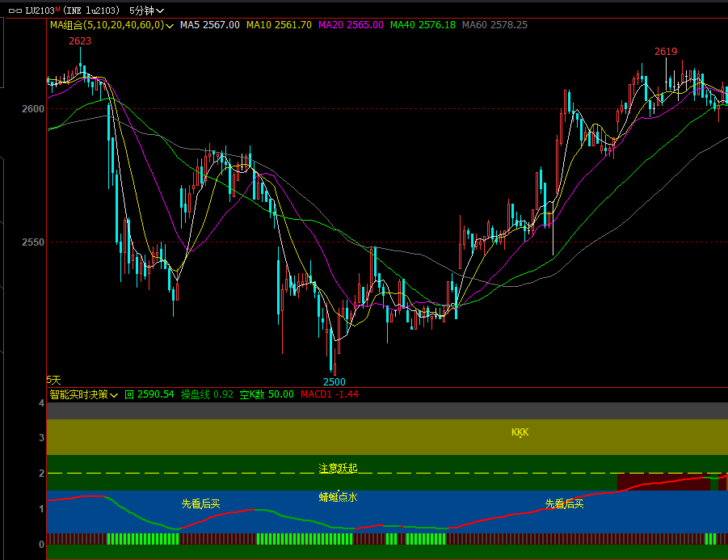This screenshot has height=560, width=728.
Task: Click the 操盘线 0.92 indicator value
Action: pyautogui.click(x=207, y=394)
